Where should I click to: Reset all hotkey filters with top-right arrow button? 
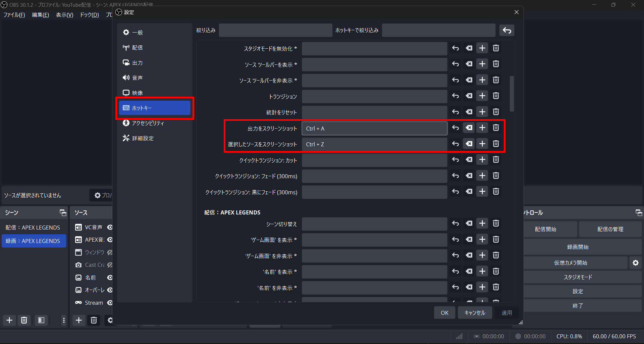(x=507, y=30)
